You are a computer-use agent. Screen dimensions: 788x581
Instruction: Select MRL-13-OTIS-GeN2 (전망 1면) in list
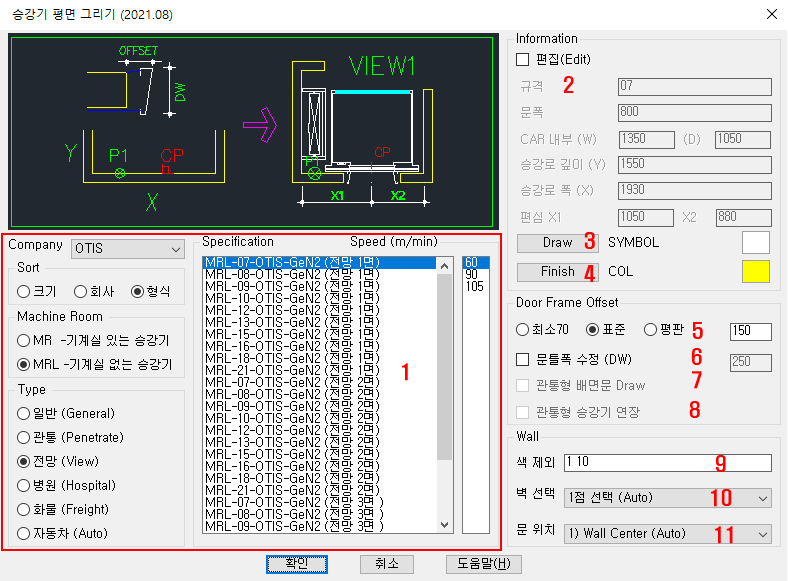point(320,322)
